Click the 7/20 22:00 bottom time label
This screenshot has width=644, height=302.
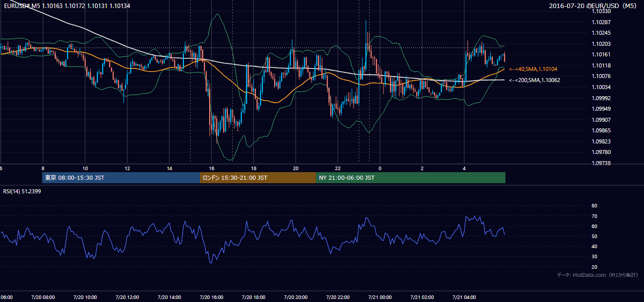pyautogui.click(x=337, y=297)
